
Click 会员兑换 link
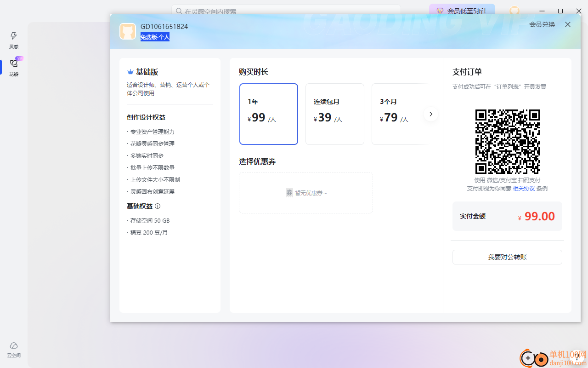coord(542,24)
